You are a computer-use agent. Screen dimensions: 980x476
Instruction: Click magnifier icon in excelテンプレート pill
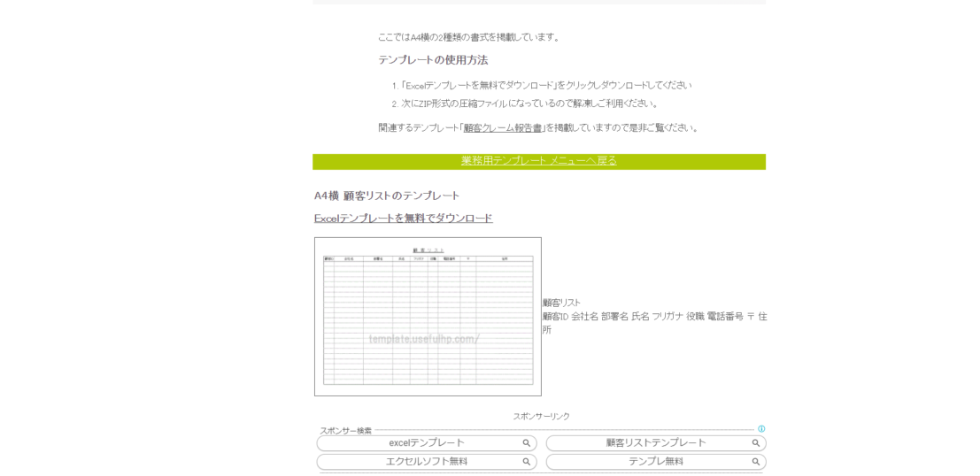pos(526,443)
